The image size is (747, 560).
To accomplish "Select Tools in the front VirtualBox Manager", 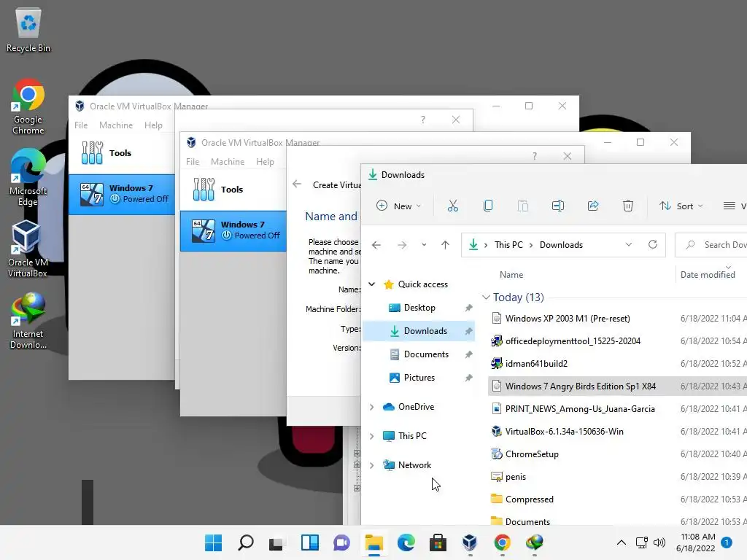I will pos(233,190).
